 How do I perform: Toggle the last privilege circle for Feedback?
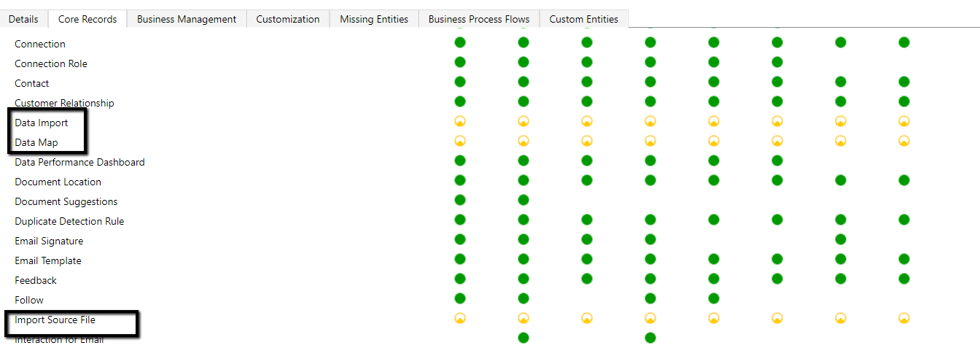tap(904, 279)
